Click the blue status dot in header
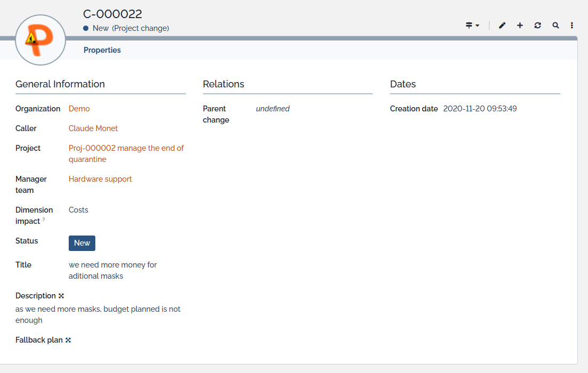The width and height of the screenshot is (588, 373). 86,28
